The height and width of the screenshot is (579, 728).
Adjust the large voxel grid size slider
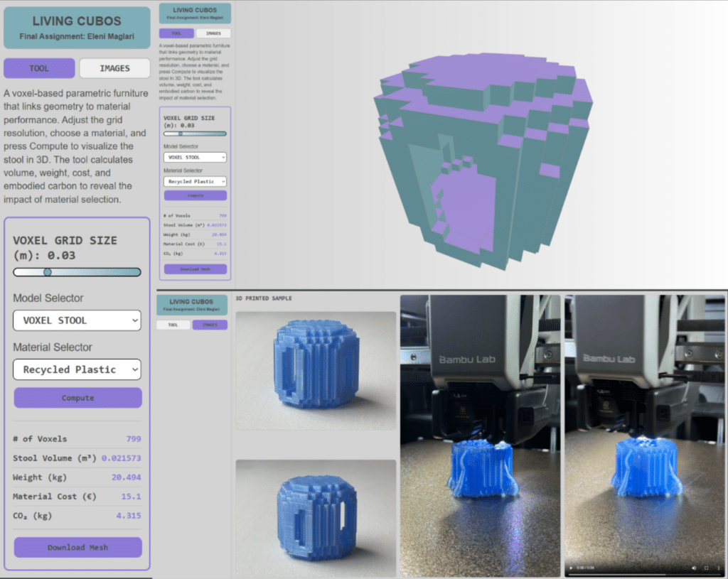[x=48, y=272]
